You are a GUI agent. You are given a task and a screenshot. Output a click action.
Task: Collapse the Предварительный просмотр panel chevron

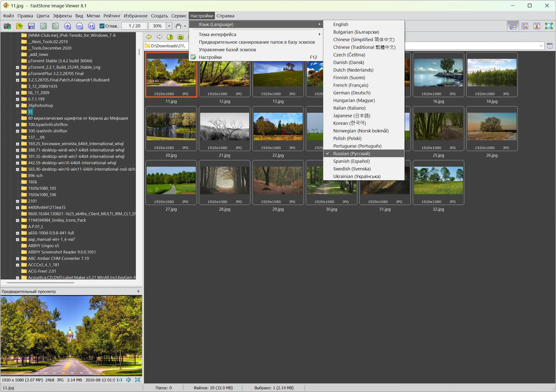[x=138, y=291]
